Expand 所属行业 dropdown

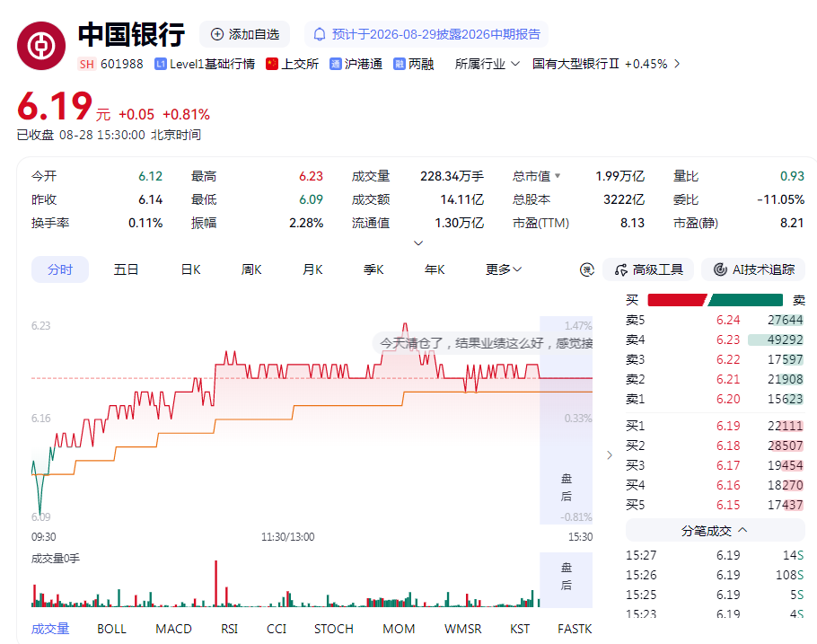(x=488, y=64)
